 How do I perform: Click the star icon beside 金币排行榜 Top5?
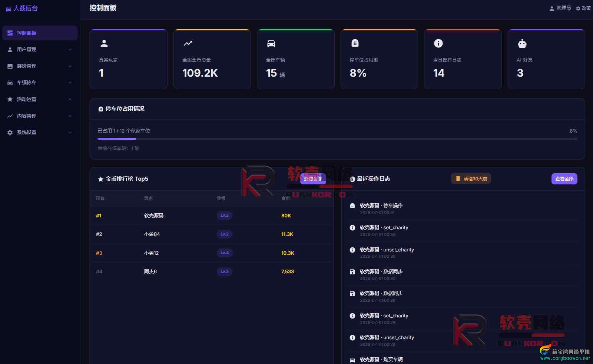100,179
